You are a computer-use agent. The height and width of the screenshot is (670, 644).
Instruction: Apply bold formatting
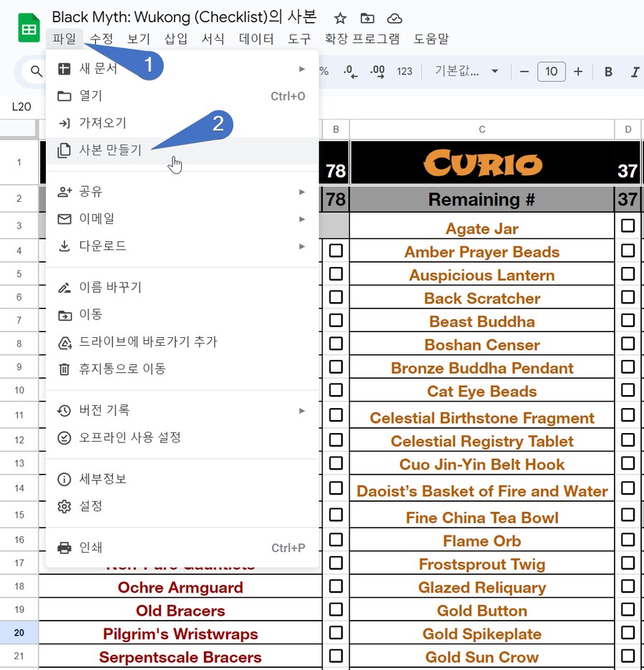(x=609, y=72)
